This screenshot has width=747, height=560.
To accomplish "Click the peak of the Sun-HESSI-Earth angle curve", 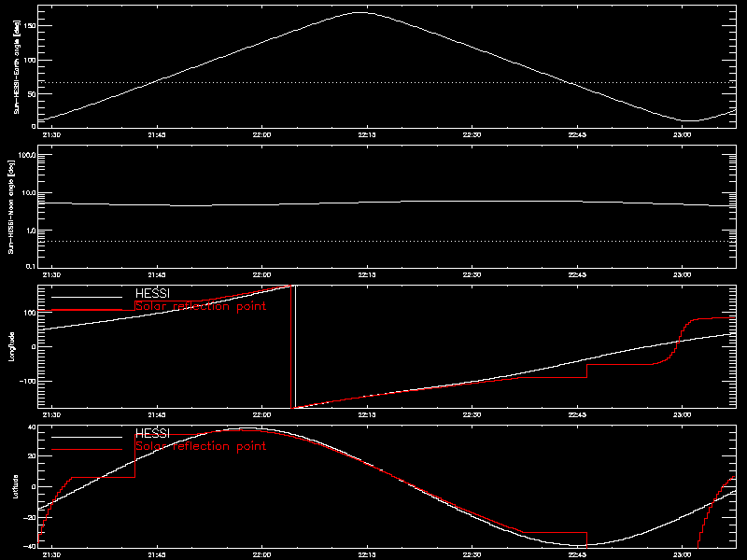I will [x=360, y=13].
